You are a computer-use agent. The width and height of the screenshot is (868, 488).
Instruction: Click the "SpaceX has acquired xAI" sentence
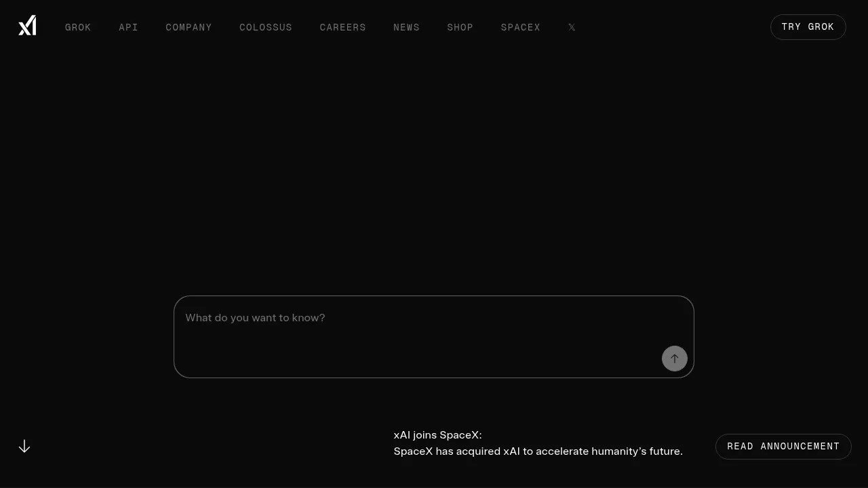pos(538,451)
